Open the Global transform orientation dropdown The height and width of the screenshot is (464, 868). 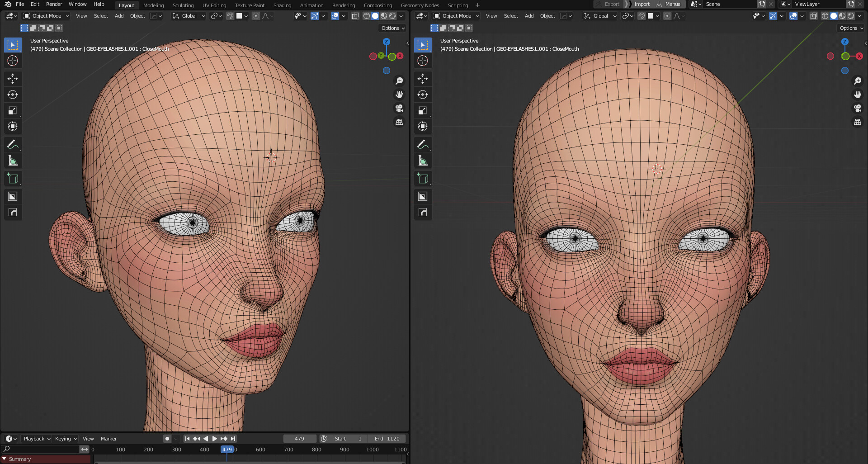[x=189, y=16]
